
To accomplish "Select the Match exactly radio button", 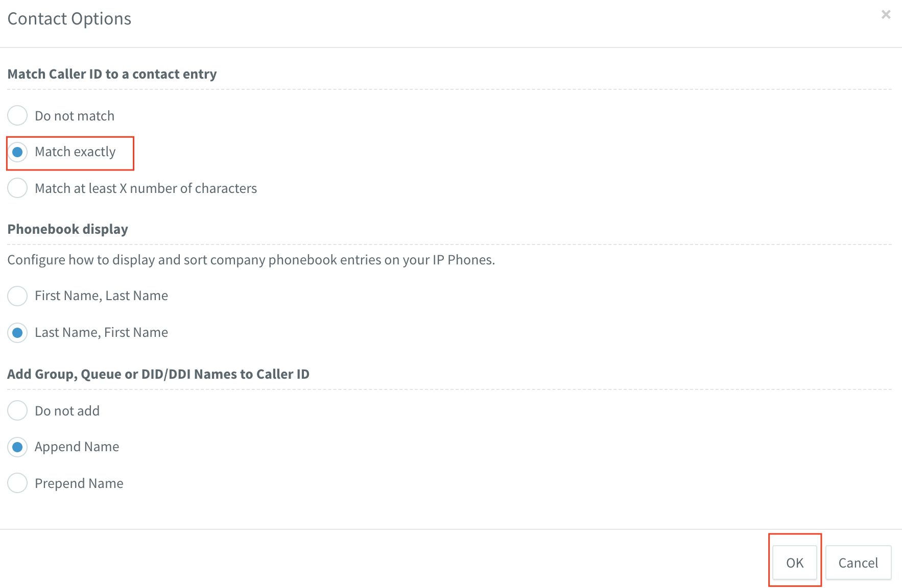I will tap(17, 152).
